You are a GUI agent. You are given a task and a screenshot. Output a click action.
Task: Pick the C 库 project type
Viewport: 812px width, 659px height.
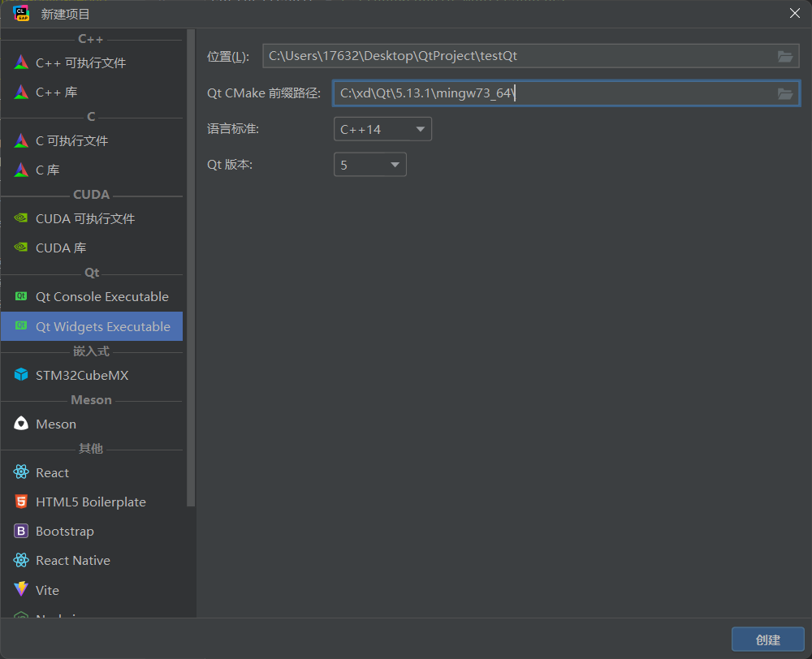coord(92,170)
